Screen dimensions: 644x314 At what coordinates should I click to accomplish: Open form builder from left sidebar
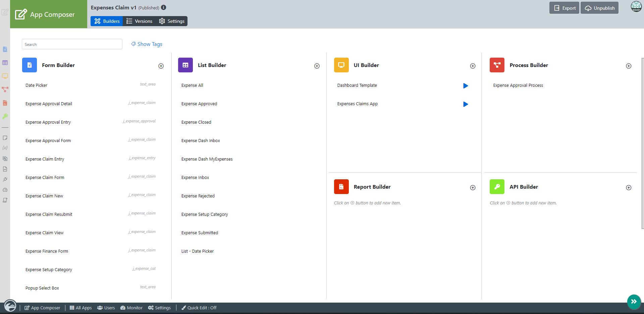click(x=5, y=49)
